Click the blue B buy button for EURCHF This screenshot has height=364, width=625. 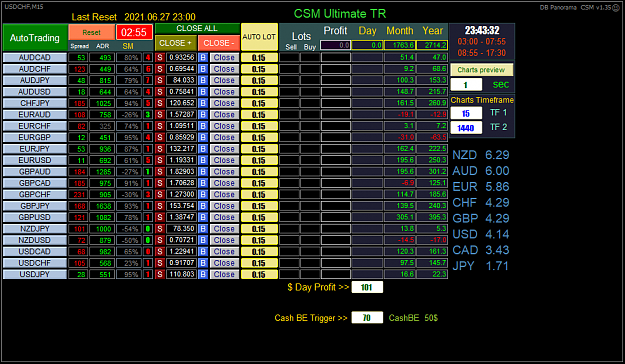203,126
